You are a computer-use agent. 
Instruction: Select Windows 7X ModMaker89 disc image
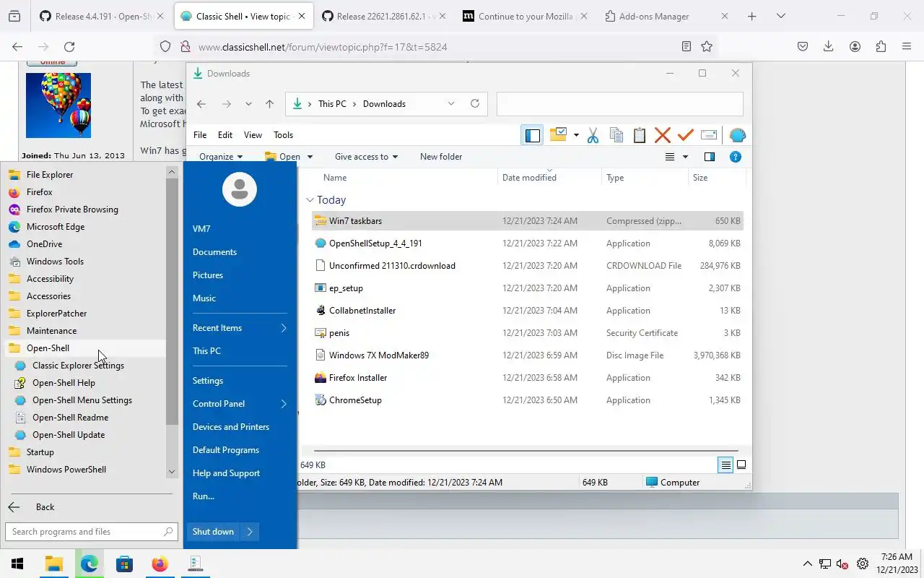tap(528, 355)
